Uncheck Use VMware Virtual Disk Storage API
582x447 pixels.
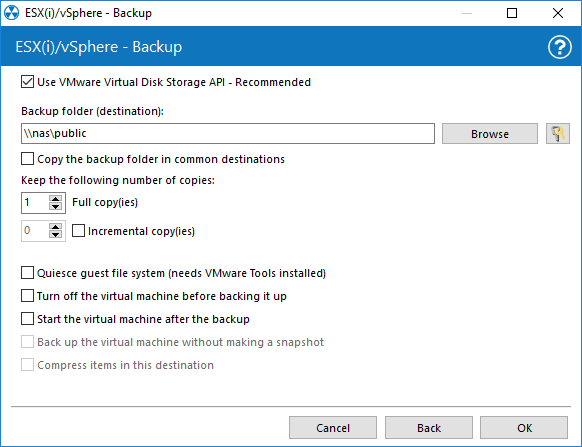pos(27,82)
